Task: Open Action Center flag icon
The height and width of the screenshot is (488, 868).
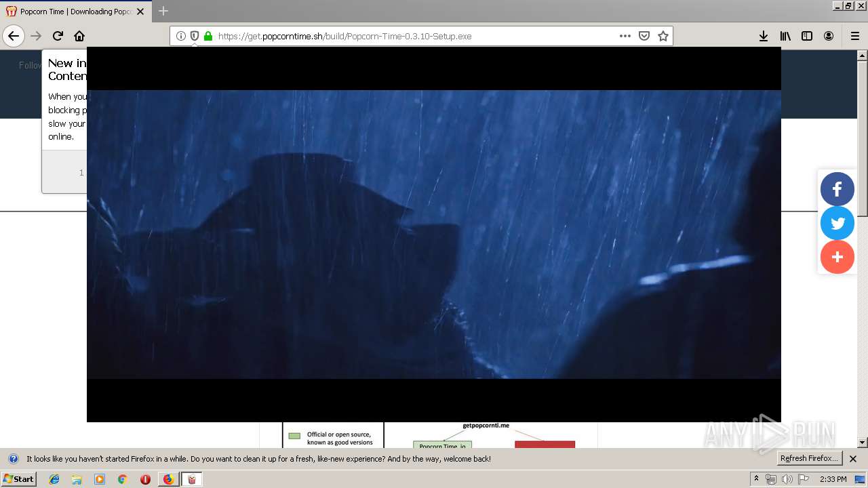Action: click(803, 479)
